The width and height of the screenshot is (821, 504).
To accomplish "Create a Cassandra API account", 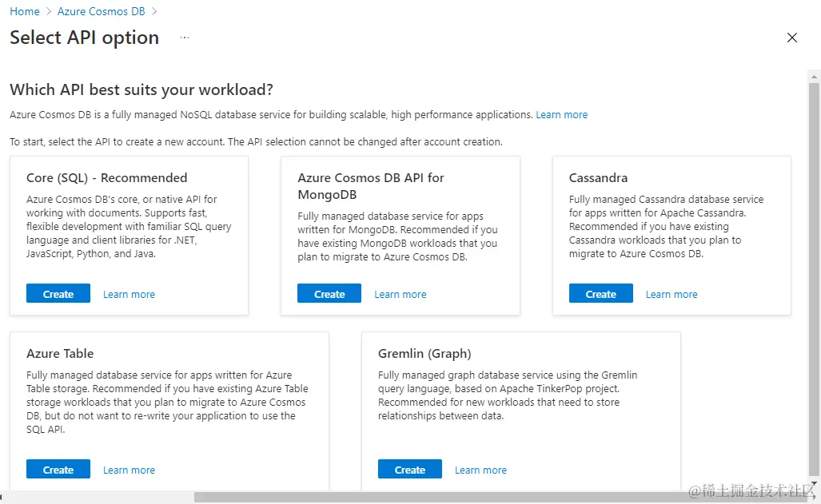I will (x=600, y=294).
